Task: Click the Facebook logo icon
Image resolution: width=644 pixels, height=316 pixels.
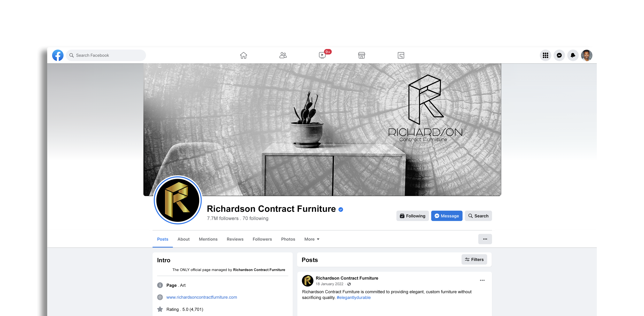Action: click(x=58, y=55)
